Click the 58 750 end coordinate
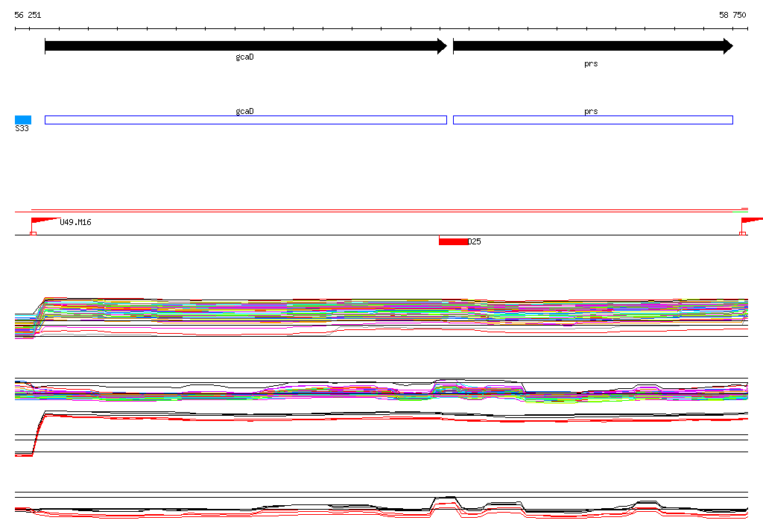 tap(732, 15)
